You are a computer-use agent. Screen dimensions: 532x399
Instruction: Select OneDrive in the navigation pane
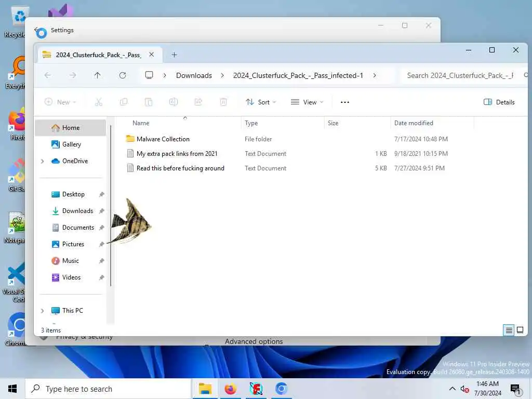coord(71,161)
